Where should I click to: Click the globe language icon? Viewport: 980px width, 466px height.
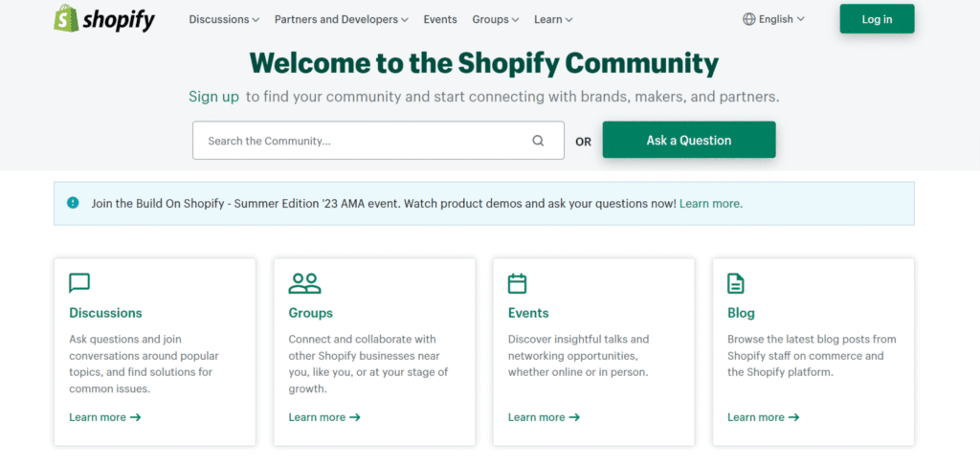[748, 19]
